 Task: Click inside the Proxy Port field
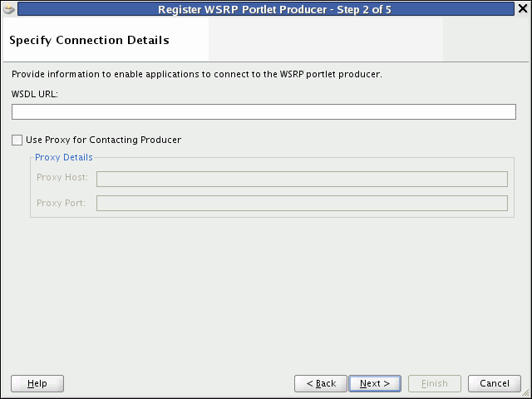pyautogui.click(x=302, y=204)
